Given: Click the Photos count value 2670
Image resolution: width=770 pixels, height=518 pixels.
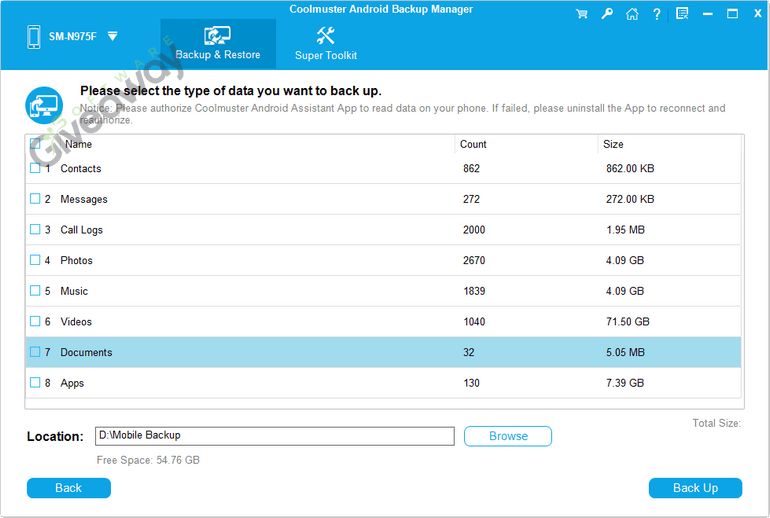Looking at the screenshot, I should click(x=474, y=260).
